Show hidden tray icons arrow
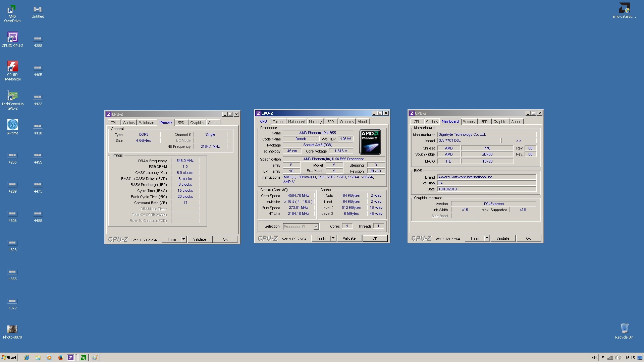 point(603,358)
